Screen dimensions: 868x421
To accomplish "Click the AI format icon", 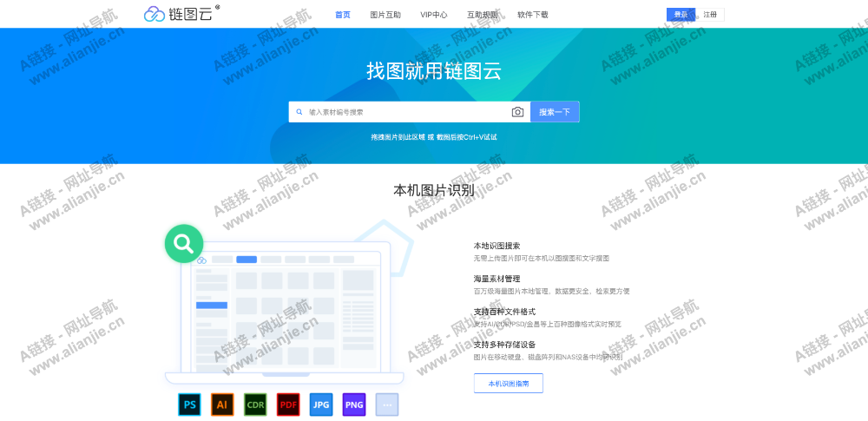I will point(222,405).
